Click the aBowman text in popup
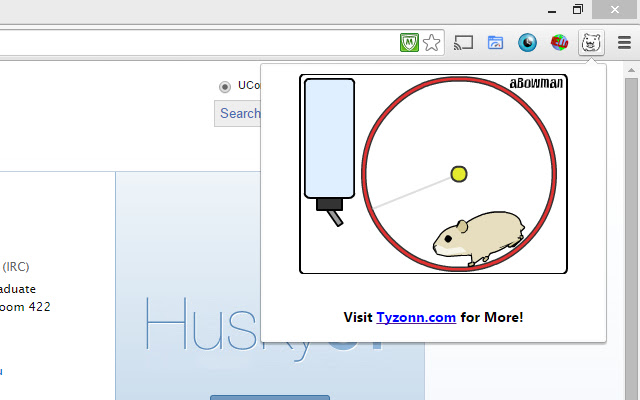Screen dimensions: 640x400 tap(536, 83)
